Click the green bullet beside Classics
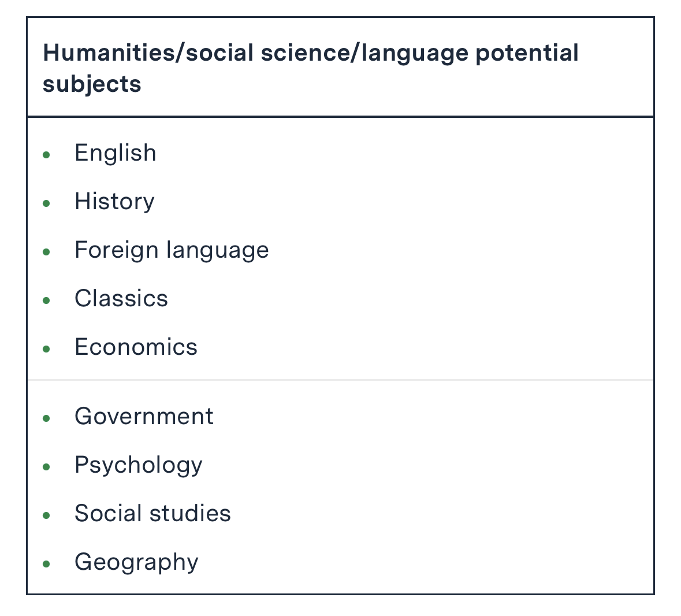This screenshot has height=616, width=681. point(47,300)
